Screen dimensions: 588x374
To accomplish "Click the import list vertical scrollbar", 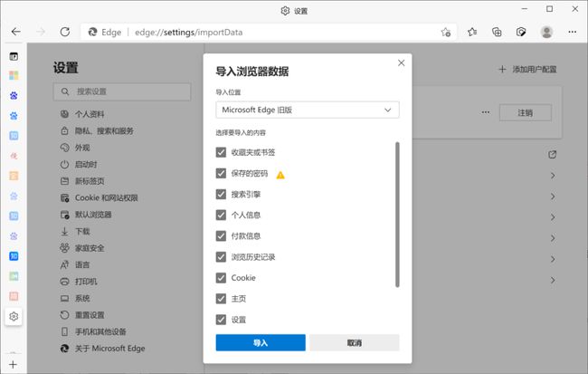I will (397, 215).
